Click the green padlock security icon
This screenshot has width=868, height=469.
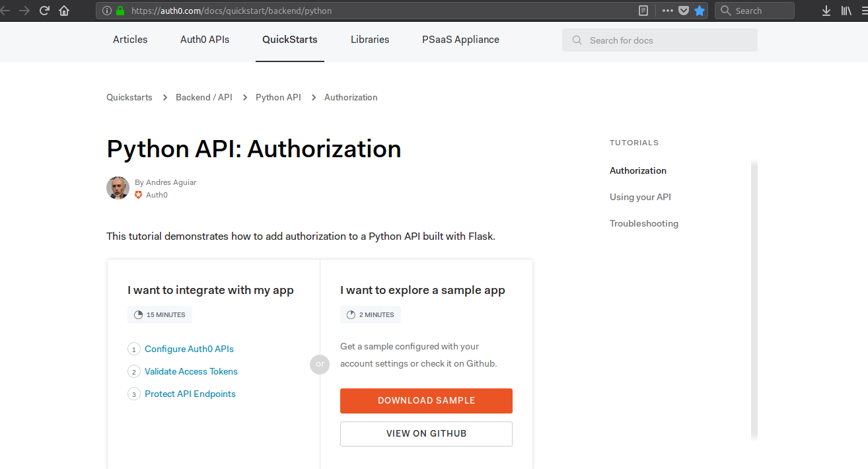pos(120,11)
